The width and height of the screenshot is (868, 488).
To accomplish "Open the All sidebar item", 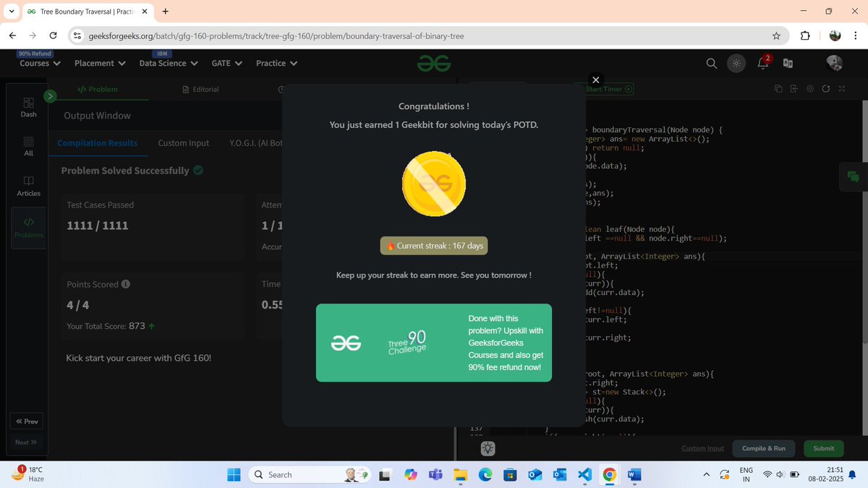I will [28, 147].
